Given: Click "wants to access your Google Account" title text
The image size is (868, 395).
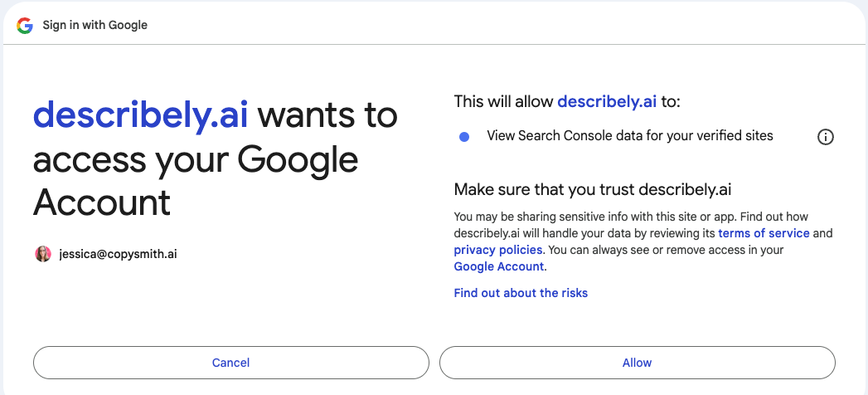Looking at the screenshot, I should (216, 159).
